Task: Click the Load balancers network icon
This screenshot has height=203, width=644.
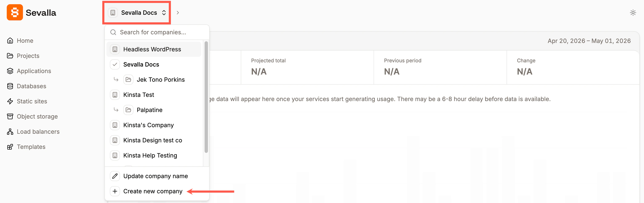Action: click(10, 131)
